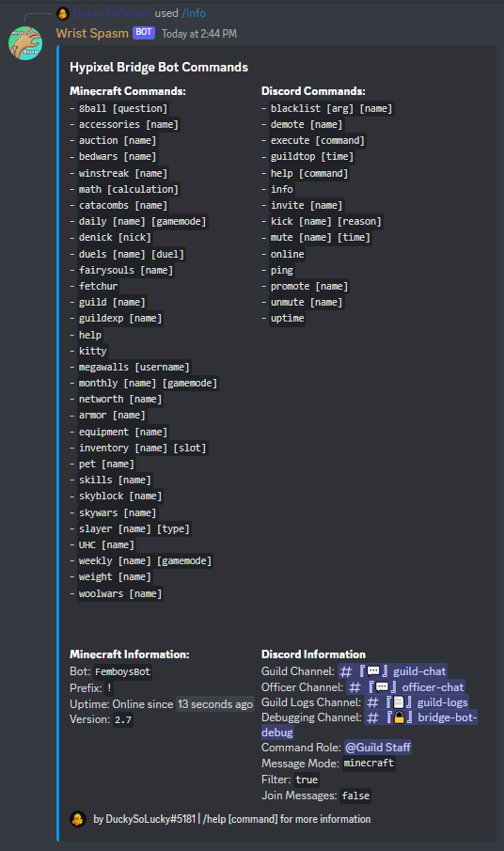Screen dimensions: 504x851
Task: Open the officer-chat channel link
Action: tap(406, 687)
